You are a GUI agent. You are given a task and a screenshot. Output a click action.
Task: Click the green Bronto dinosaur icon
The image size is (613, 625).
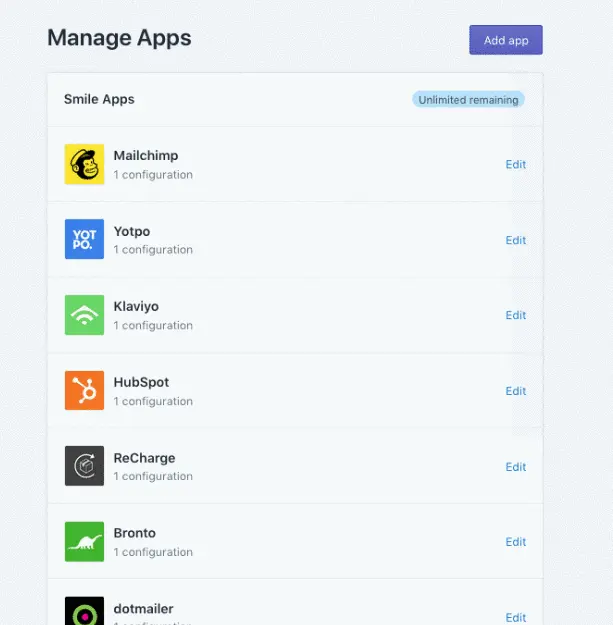(x=84, y=541)
